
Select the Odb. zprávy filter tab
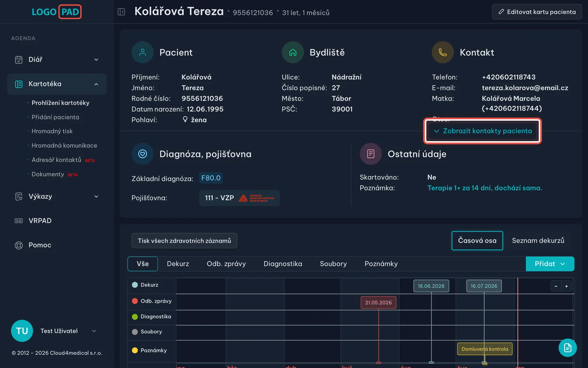(x=226, y=264)
